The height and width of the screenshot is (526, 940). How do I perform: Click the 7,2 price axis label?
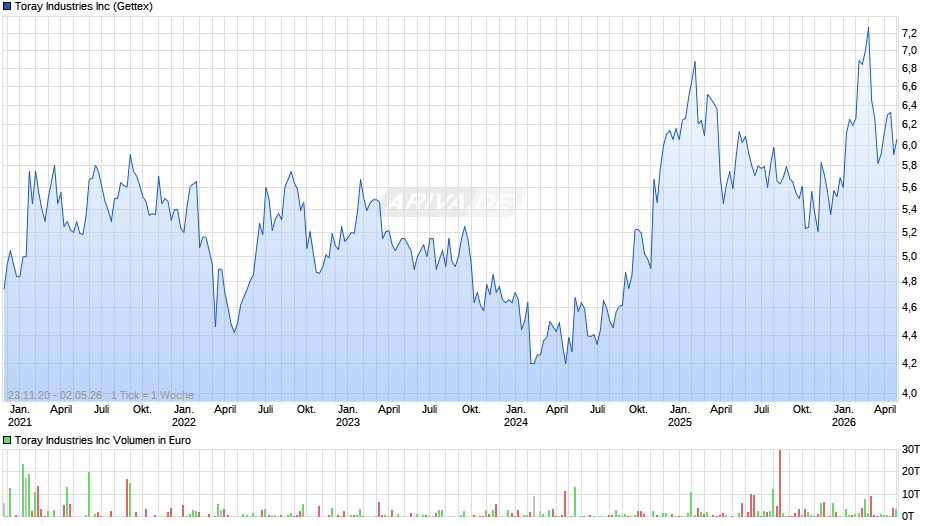[x=909, y=33]
